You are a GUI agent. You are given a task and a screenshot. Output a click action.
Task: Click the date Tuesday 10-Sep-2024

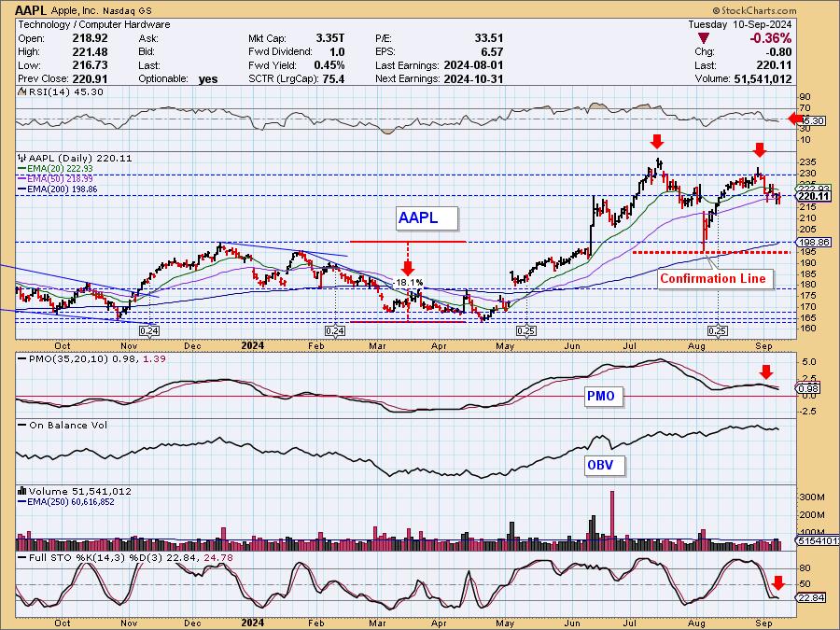pyautogui.click(x=739, y=24)
